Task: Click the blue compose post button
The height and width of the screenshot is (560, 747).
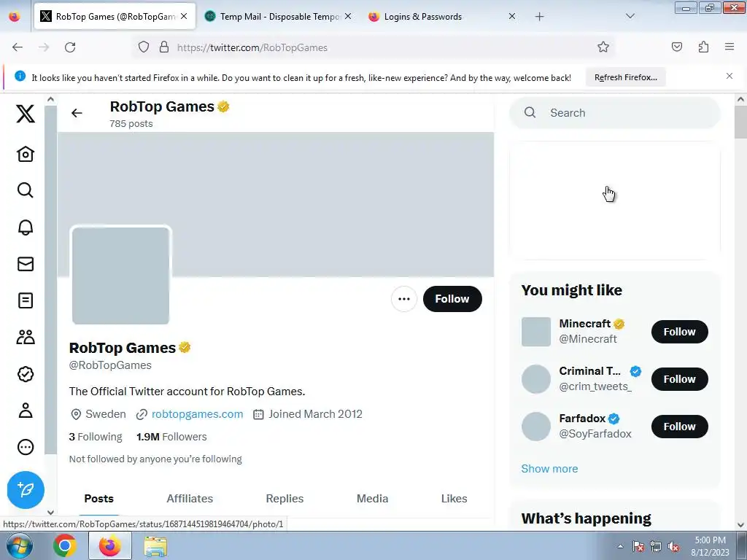Action: (x=26, y=489)
